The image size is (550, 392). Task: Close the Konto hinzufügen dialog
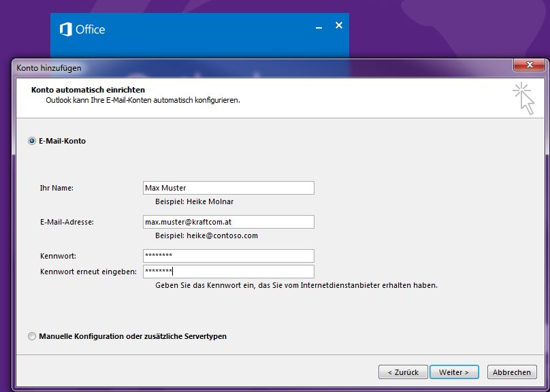click(x=528, y=66)
